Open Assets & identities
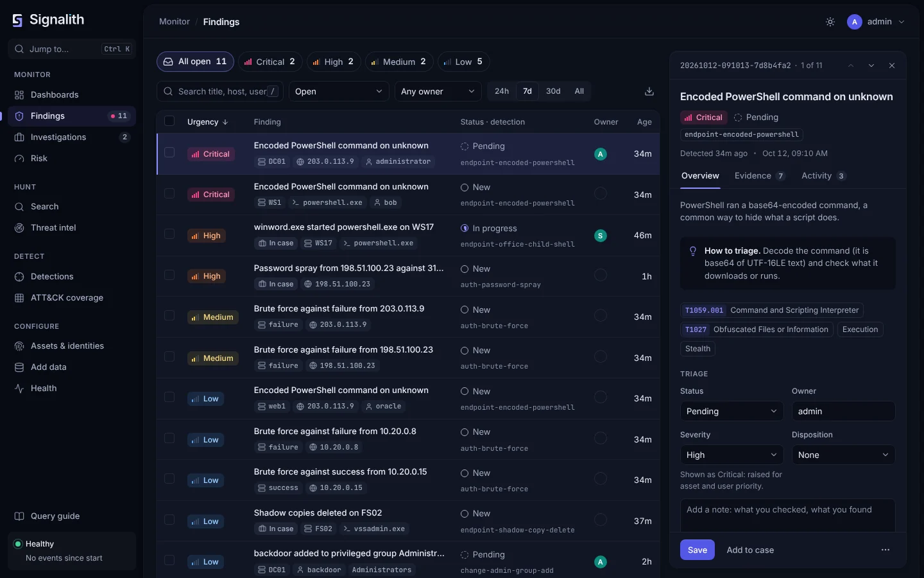 pos(72,346)
